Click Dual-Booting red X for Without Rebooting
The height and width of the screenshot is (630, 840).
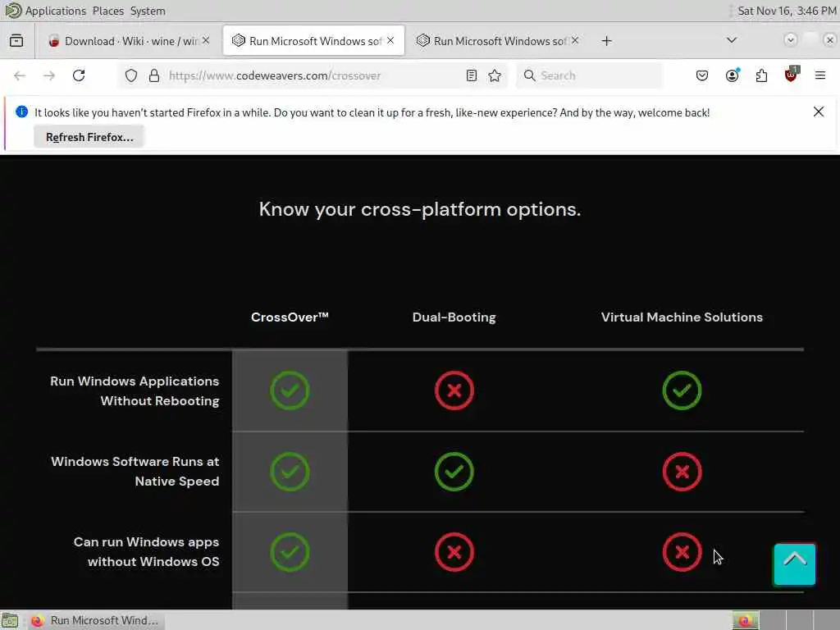pyautogui.click(x=454, y=390)
